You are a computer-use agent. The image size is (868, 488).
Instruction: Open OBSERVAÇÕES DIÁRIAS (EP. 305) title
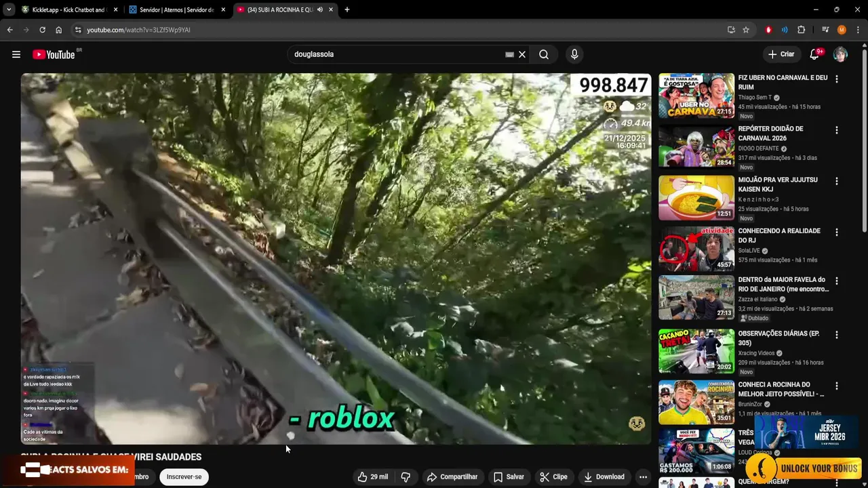pos(781,338)
